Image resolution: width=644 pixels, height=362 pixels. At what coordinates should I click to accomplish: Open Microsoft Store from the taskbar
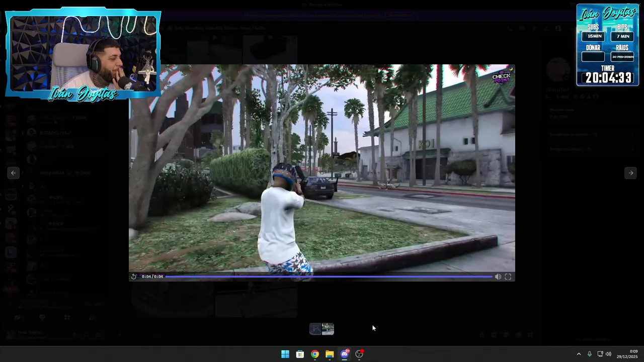(x=300, y=354)
